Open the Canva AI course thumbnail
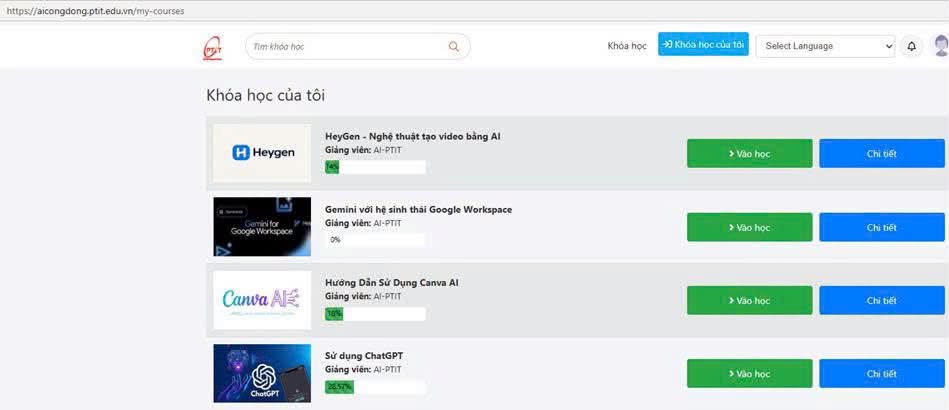The width and height of the screenshot is (949, 410). click(x=261, y=300)
